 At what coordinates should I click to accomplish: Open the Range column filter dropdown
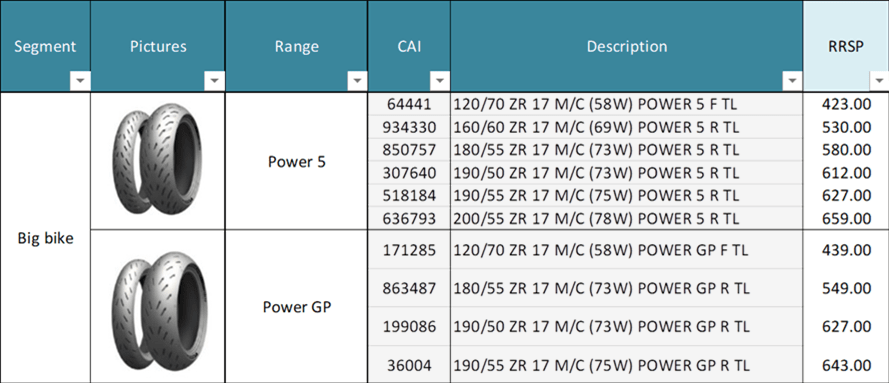pos(357,82)
